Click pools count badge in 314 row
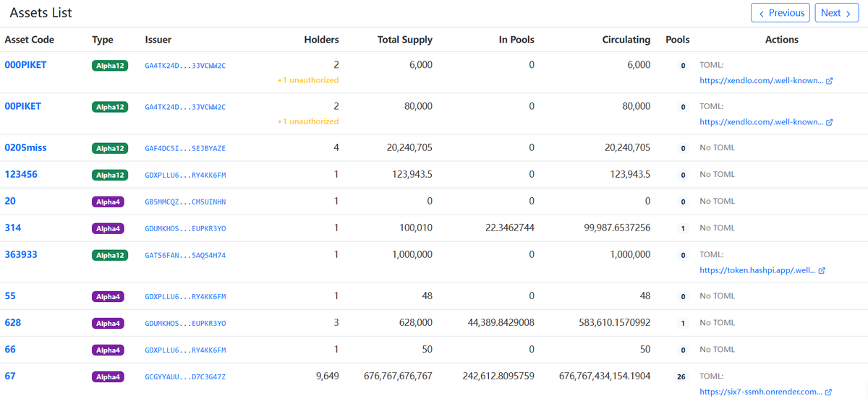The width and height of the screenshot is (868, 401). (x=683, y=228)
